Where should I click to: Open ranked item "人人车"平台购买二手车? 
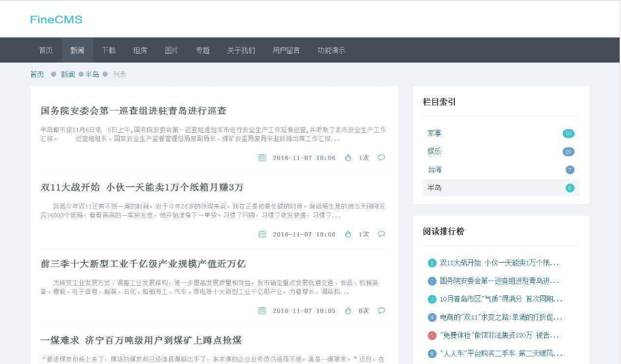point(501,353)
